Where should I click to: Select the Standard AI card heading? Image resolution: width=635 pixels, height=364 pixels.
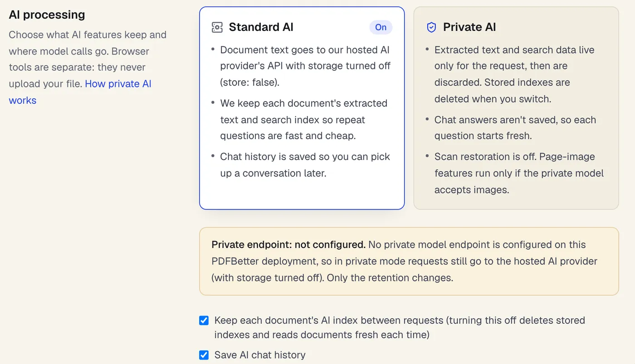261,27
